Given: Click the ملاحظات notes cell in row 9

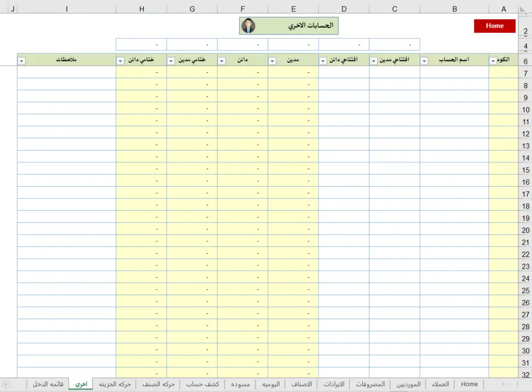Looking at the screenshot, I should [66, 96].
